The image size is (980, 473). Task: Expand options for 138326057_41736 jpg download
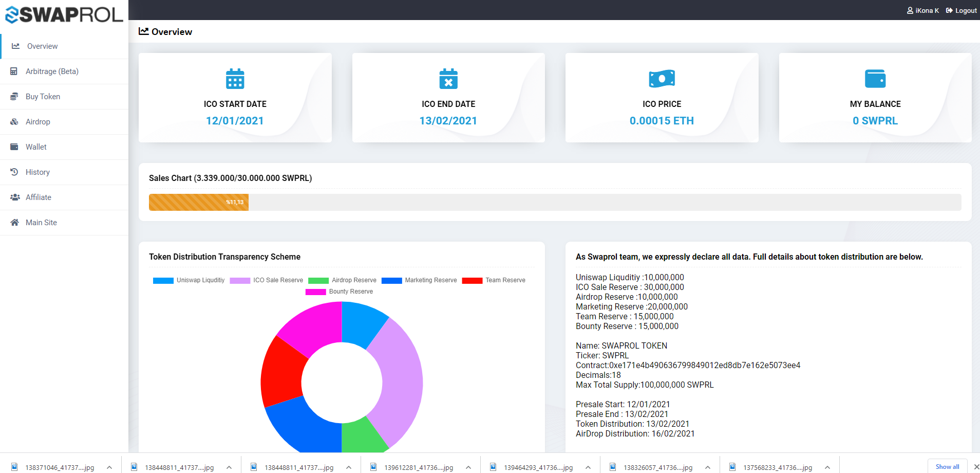pyautogui.click(x=708, y=467)
